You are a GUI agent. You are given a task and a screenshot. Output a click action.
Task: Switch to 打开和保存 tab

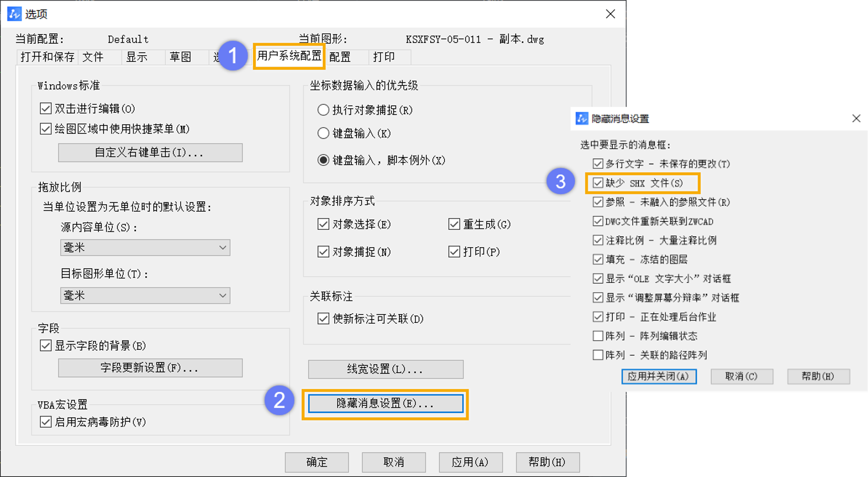click(47, 56)
